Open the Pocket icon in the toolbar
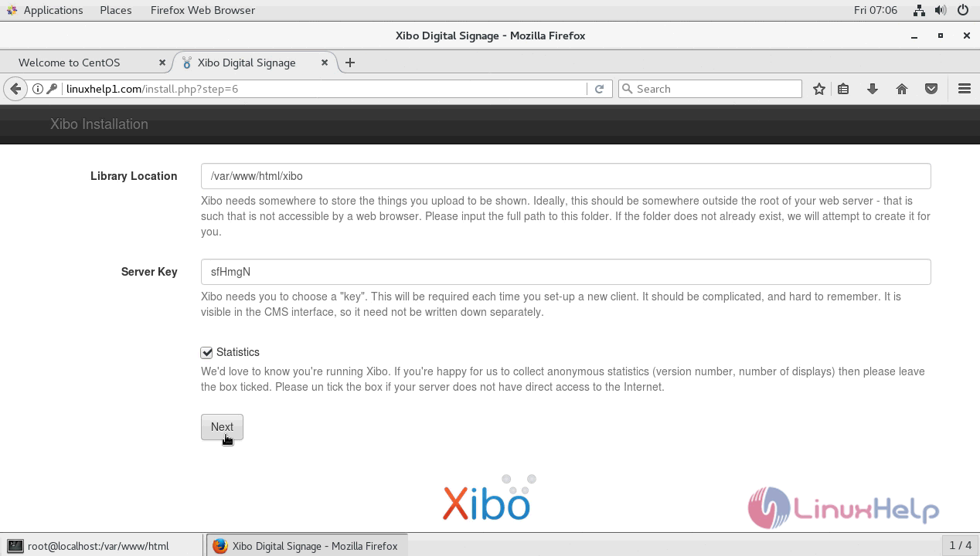Viewport: 980px width, 556px height. 931,89
